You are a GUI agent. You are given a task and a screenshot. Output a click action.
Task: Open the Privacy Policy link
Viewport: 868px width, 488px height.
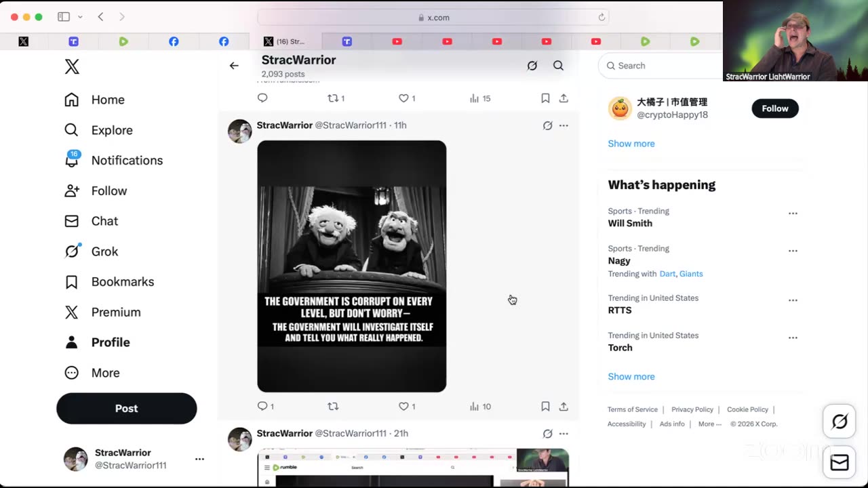692,409
